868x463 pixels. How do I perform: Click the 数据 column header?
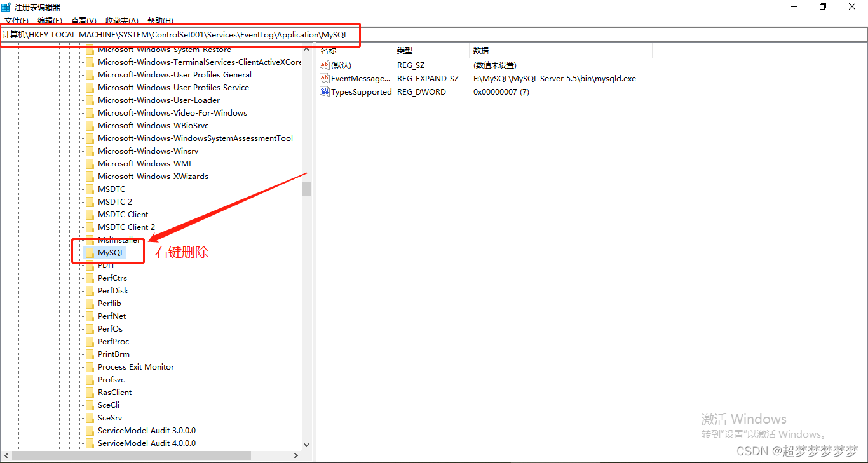coord(560,50)
